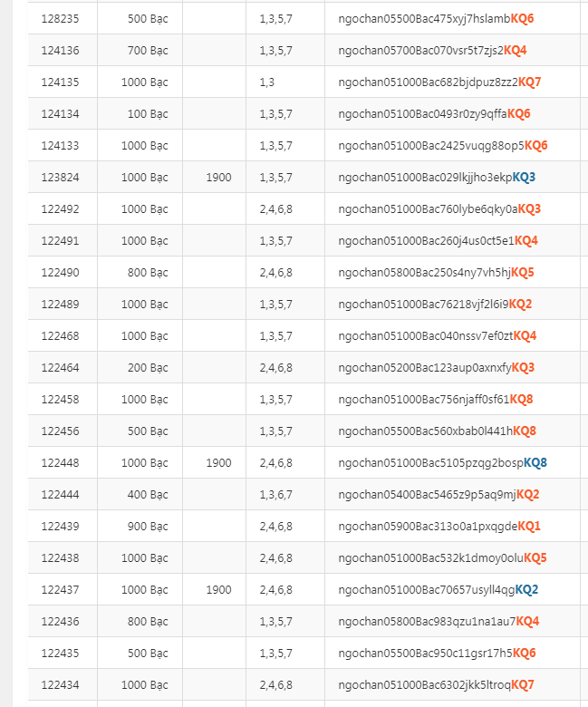
Task: Click ID 128235 in the first row
Action: [x=61, y=18]
